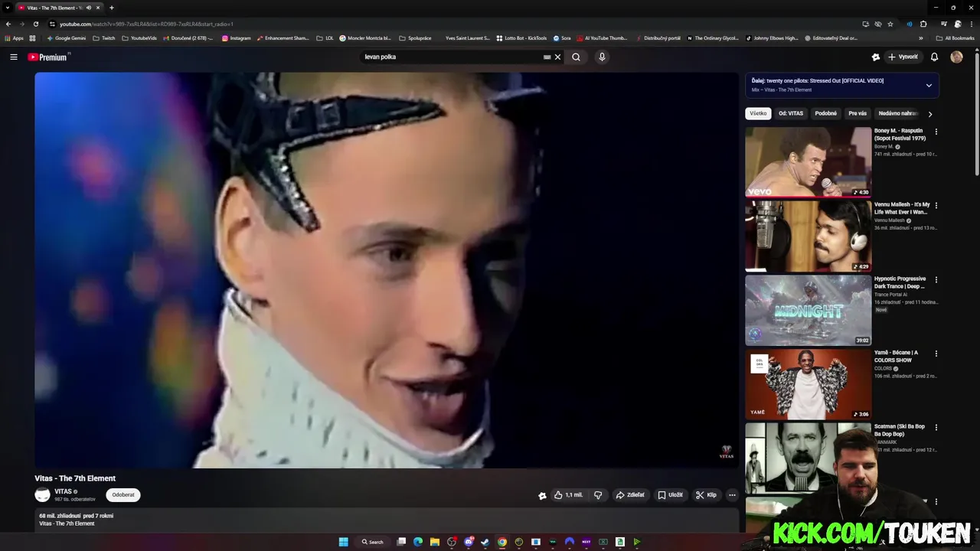Click the search input containing levan polka
The height and width of the screenshot is (551, 980).
[x=452, y=57]
